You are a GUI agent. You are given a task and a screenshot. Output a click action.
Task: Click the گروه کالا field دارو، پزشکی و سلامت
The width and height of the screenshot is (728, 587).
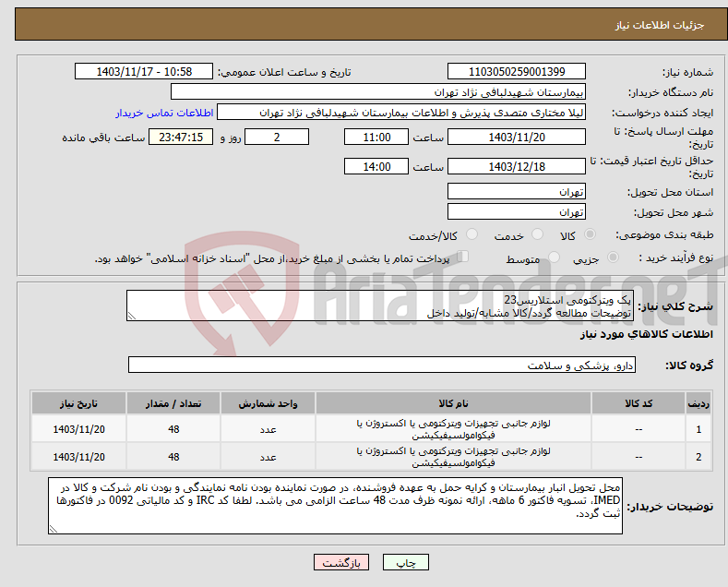(382, 365)
